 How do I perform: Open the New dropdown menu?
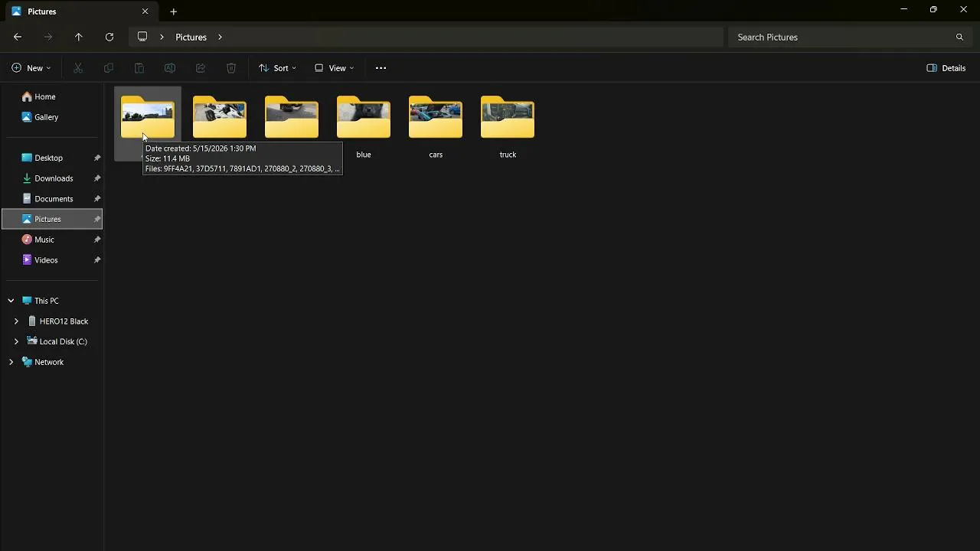click(31, 68)
